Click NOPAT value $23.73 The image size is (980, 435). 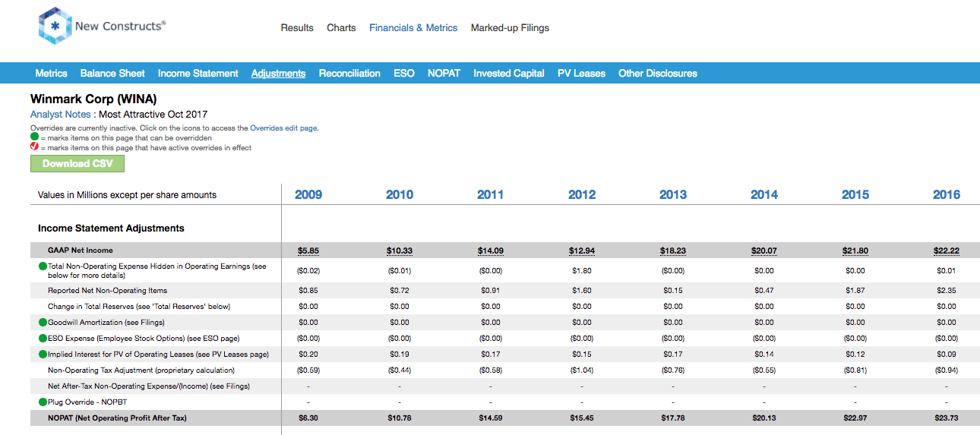point(947,418)
